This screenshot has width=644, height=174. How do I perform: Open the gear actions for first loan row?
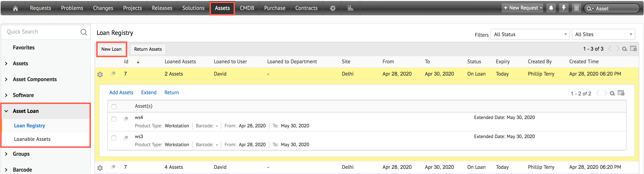click(100, 74)
